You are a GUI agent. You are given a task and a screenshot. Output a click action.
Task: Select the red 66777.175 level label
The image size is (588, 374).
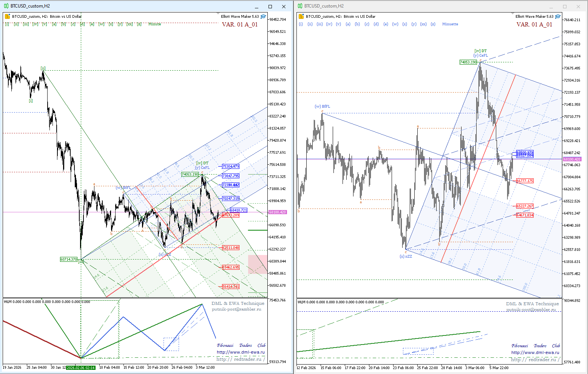click(525, 181)
